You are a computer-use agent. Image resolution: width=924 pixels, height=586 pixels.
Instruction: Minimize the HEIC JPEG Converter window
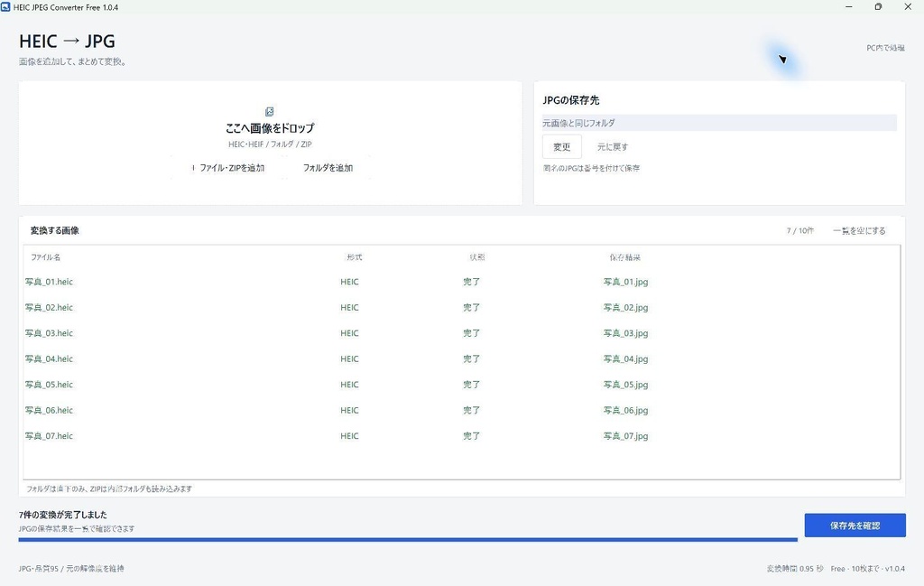848,7
